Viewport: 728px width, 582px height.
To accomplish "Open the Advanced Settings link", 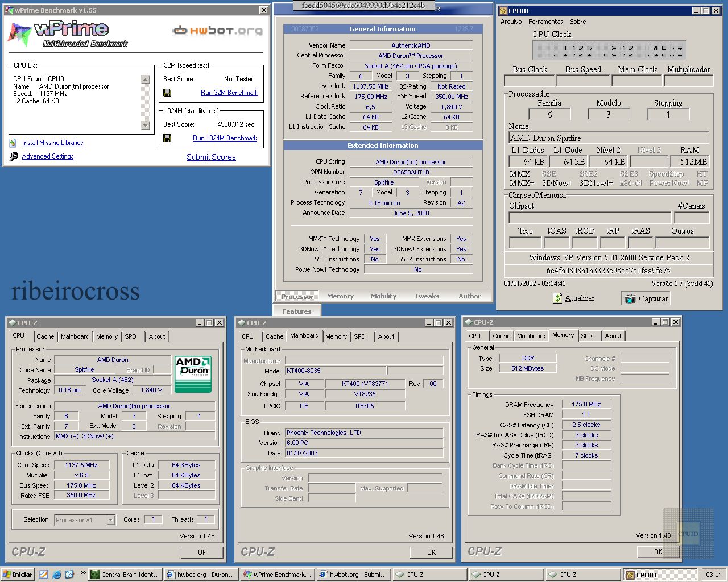I will pos(48,157).
